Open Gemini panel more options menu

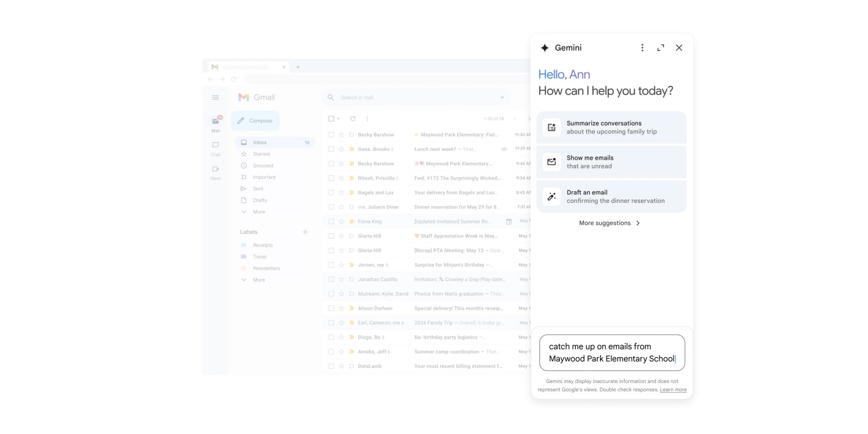642,48
